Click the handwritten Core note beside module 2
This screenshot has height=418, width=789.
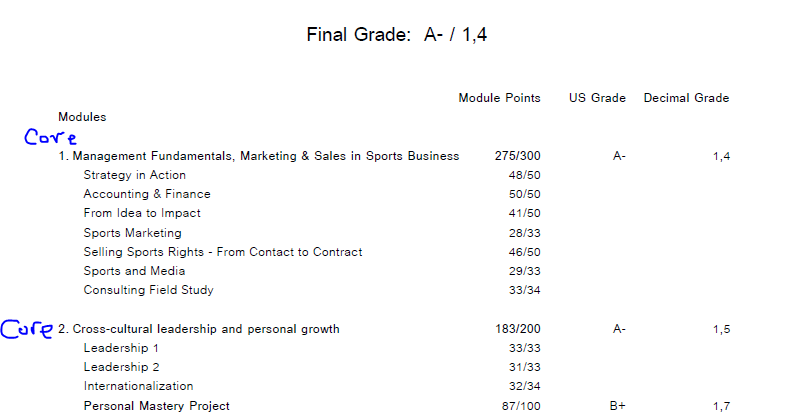tap(27, 329)
